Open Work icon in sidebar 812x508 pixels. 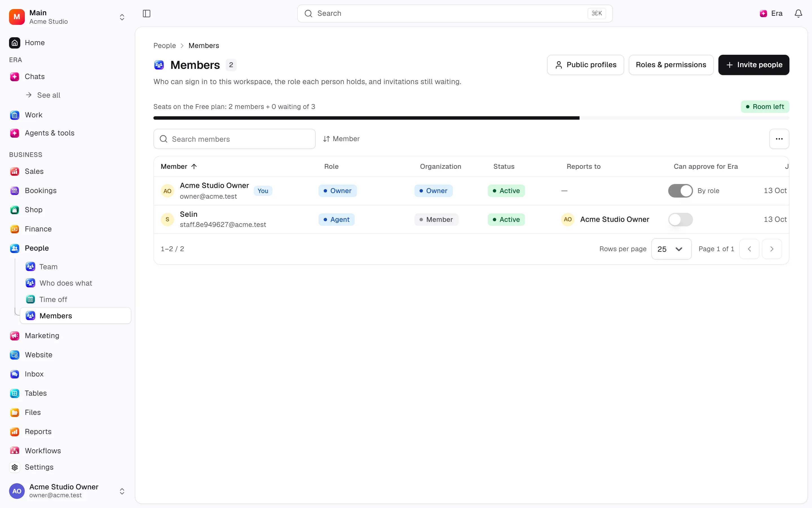point(14,115)
